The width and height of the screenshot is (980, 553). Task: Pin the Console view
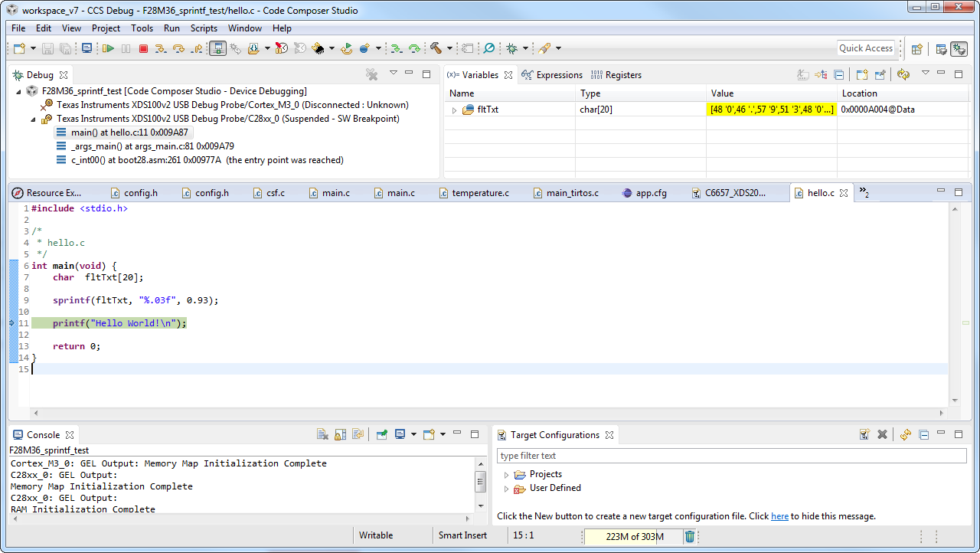pos(381,434)
